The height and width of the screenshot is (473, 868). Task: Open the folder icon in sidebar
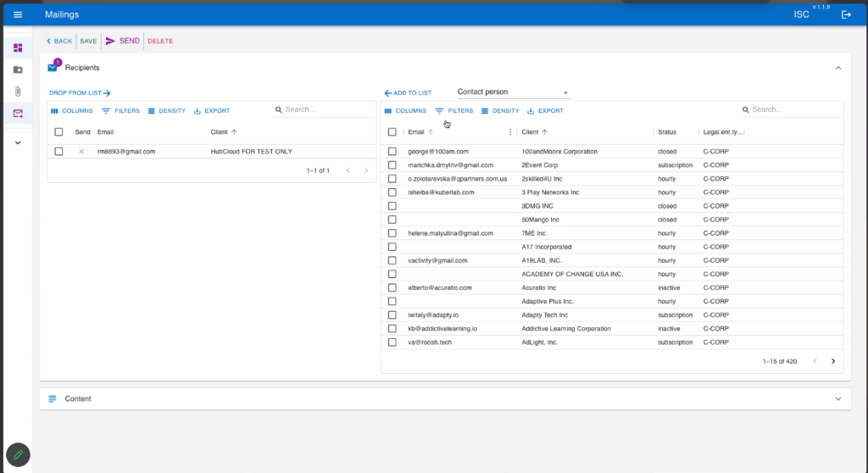pos(18,70)
